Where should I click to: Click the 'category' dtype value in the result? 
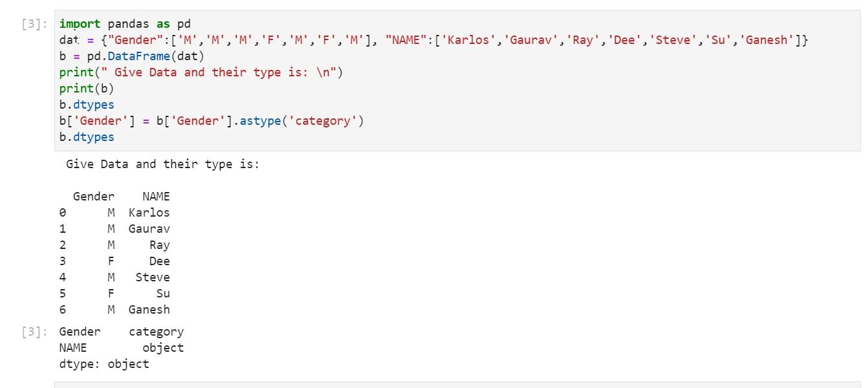tap(156, 332)
